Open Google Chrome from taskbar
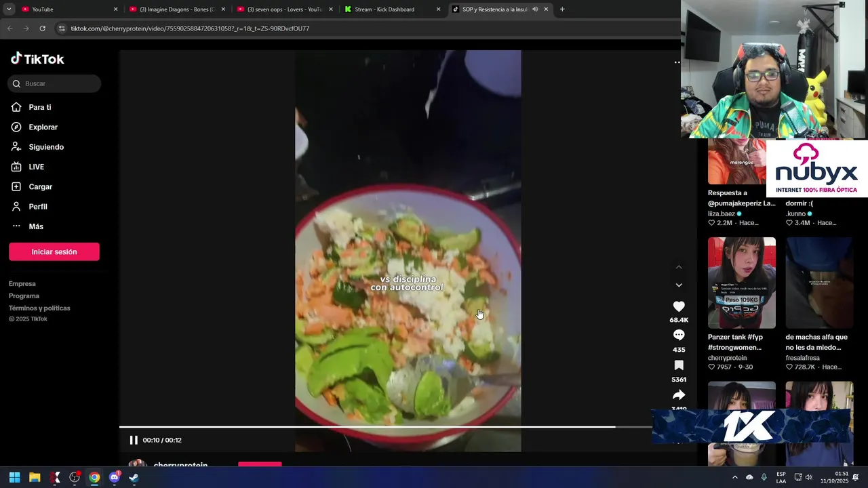Viewport: 868px width, 488px height. [94, 477]
